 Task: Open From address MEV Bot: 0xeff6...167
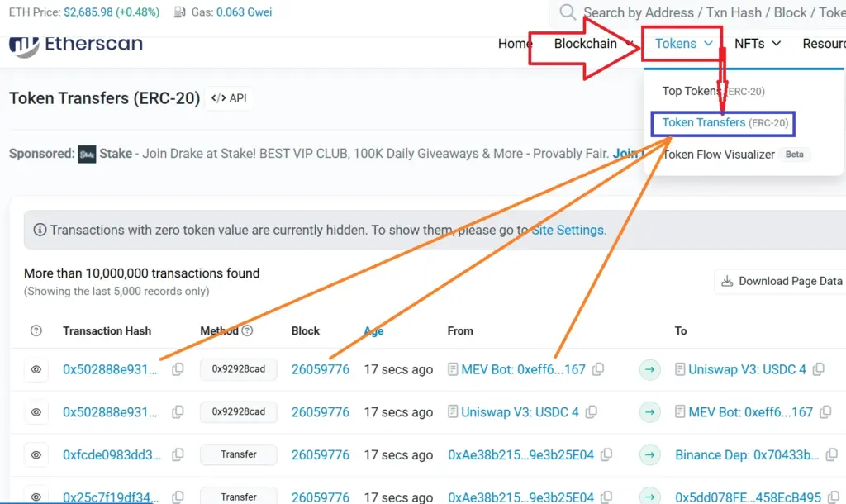523,369
